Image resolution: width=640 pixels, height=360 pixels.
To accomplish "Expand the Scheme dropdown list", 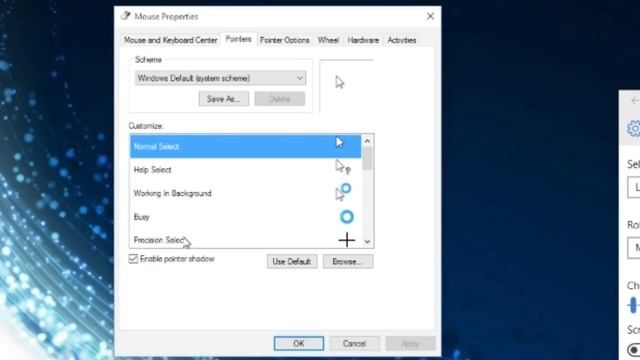I will (220, 78).
